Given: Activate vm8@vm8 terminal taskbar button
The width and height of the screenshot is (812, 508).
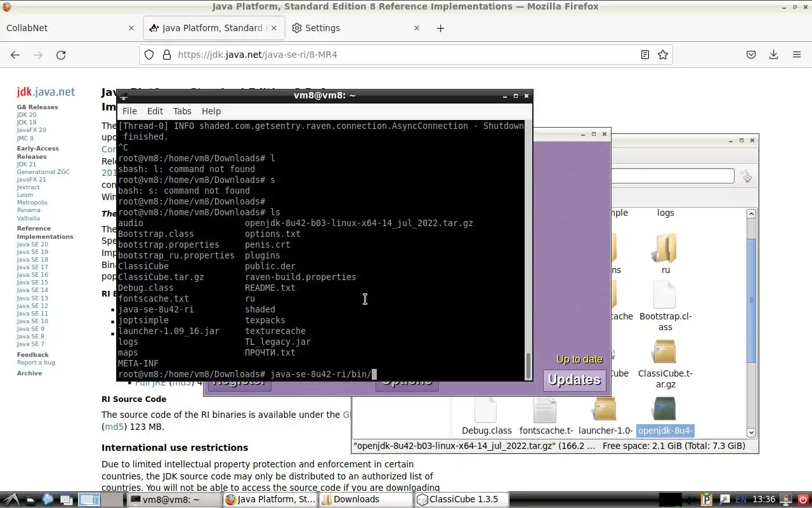Looking at the screenshot, I should click(x=173, y=500).
